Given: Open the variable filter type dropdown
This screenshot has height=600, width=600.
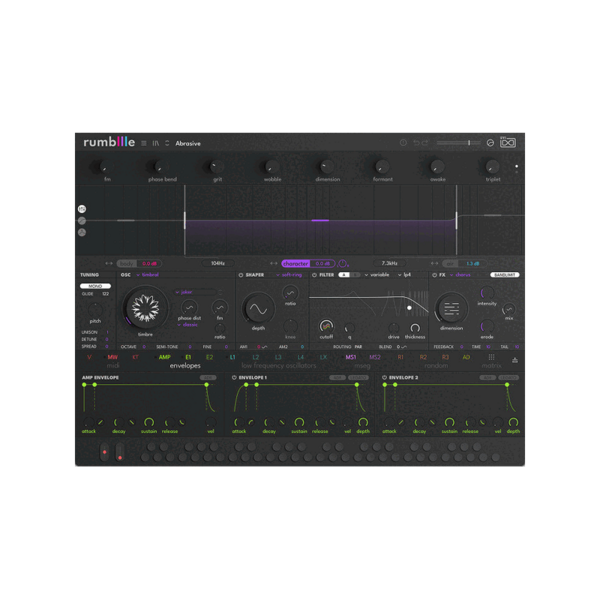Looking at the screenshot, I should pyautogui.click(x=377, y=275).
